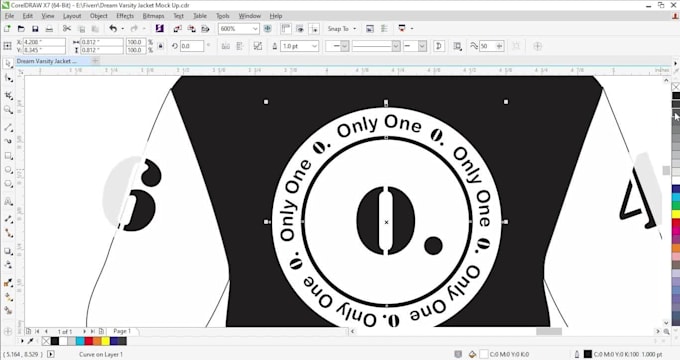
Task: Select the Smart Fill tool
Action: tap(8, 311)
